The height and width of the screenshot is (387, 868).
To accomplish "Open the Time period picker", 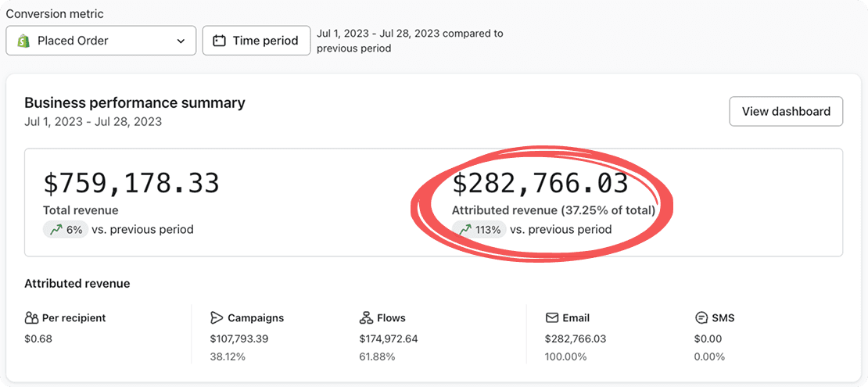I will 256,41.
